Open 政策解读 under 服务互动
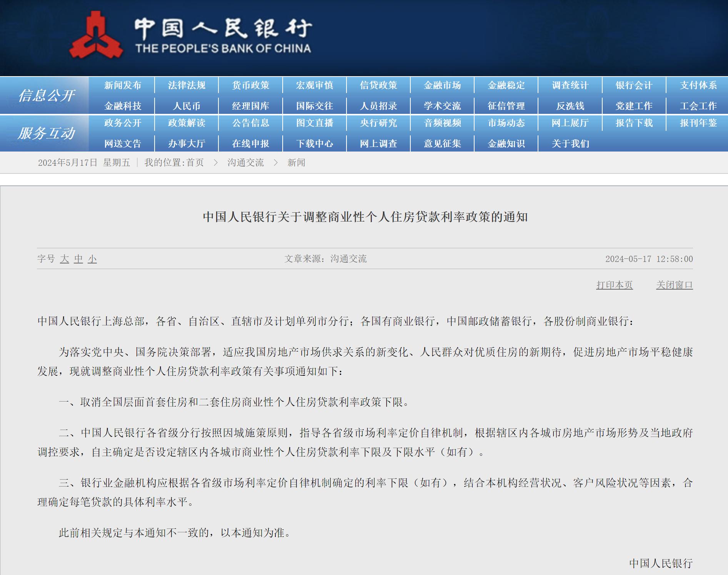This screenshot has width=728, height=575. point(187,123)
